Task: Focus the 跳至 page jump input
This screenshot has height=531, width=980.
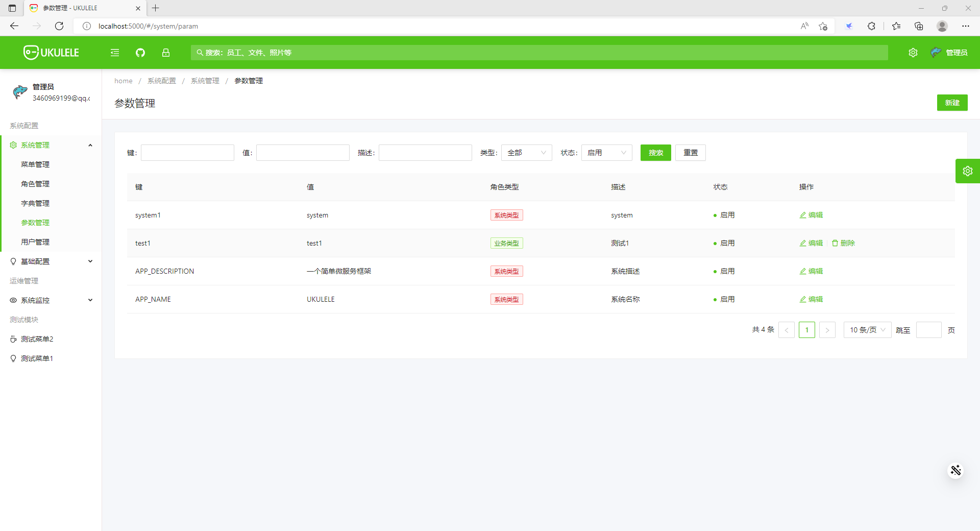Action: (929, 330)
